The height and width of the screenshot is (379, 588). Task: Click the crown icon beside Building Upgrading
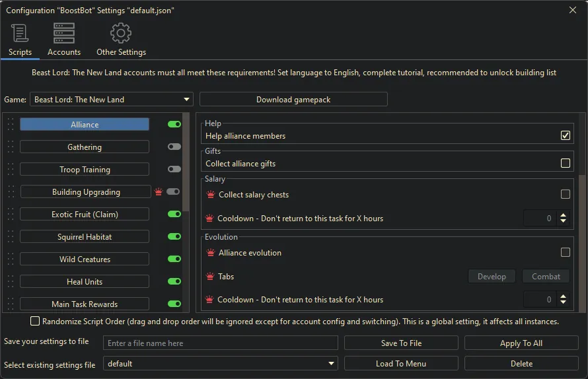(x=159, y=192)
